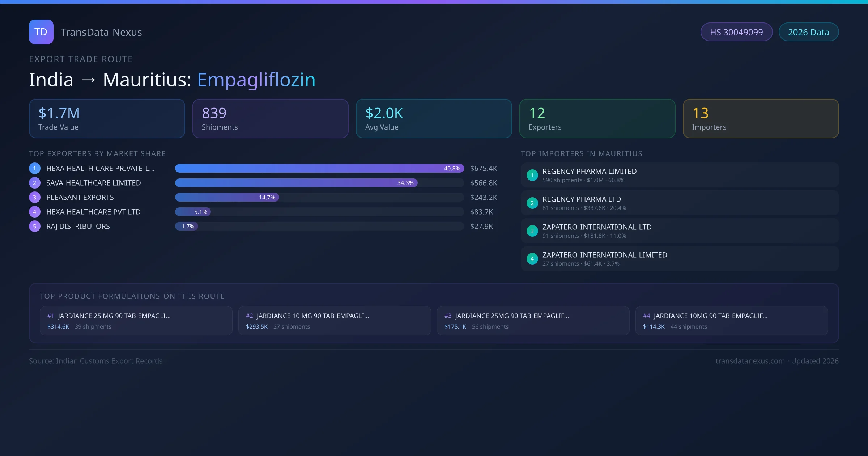Click green rank 1 badge for Regency Pharma Limited
868x456 pixels.
(532, 175)
